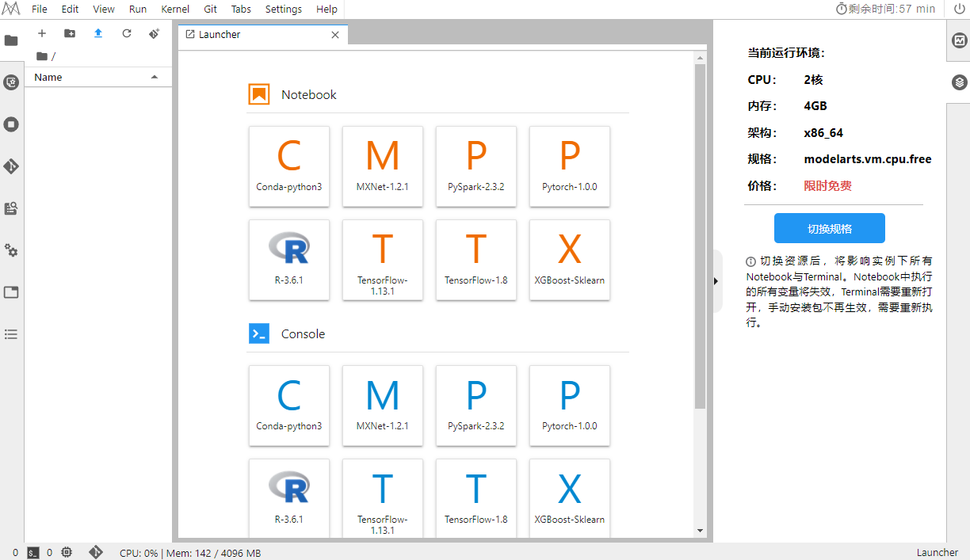Launch R-3.6.1 notebook
The width and height of the screenshot is (970, 560).
pos(289,260)
